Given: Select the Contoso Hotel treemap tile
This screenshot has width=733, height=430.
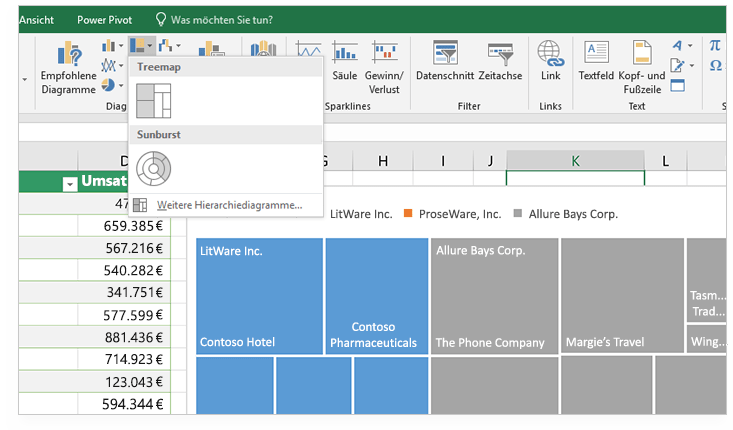Looking at the screenshot, I should tap(259, 296).
